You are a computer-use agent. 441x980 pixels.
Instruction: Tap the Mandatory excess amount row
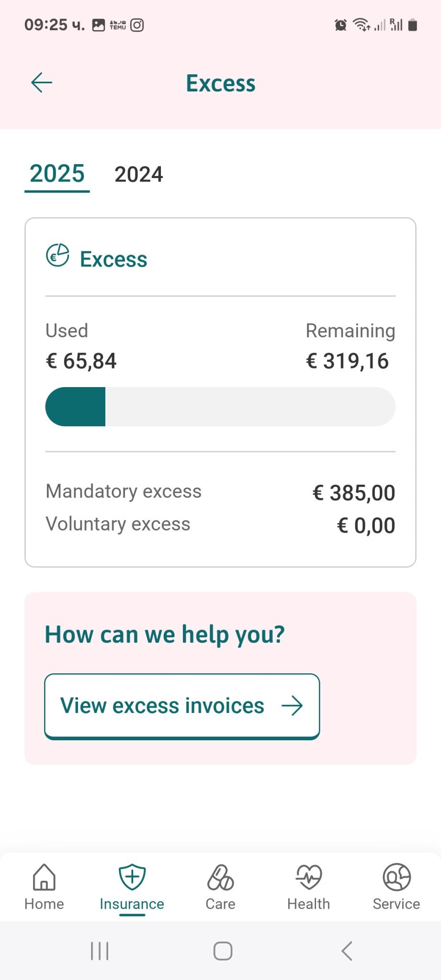coord(220,492)
